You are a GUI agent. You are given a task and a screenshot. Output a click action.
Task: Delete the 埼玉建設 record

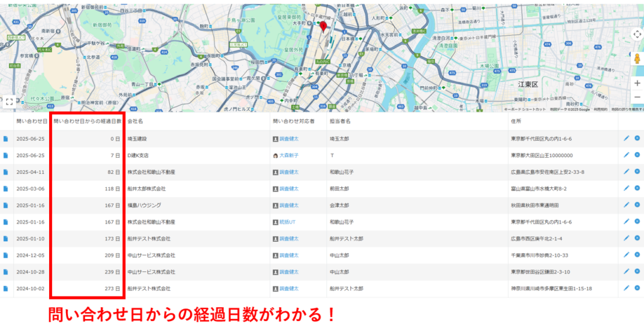[x=637, y=138]
